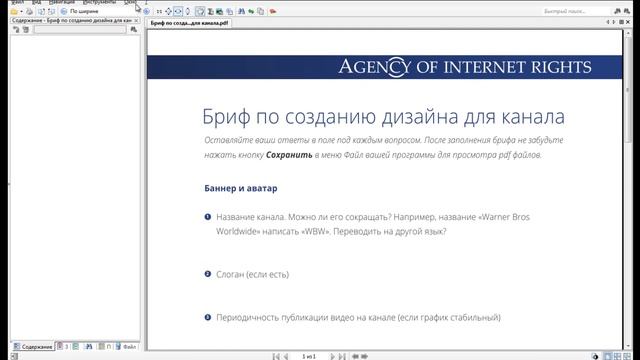Click the binoculars icon in Содержание panel
Image resolution: width=640 pixels, height=360 pixels.
133,29
